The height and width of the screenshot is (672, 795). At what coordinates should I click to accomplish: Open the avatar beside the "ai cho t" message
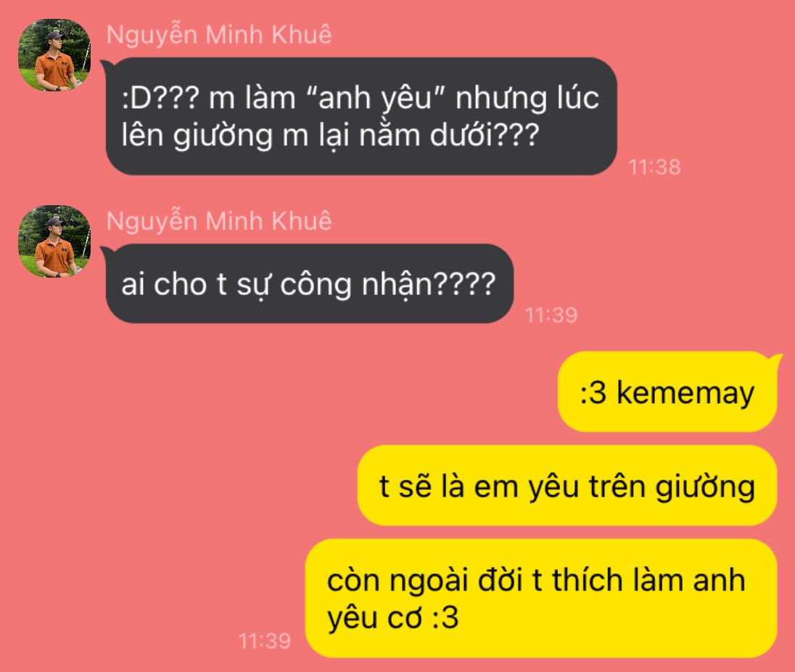(54, 241)
